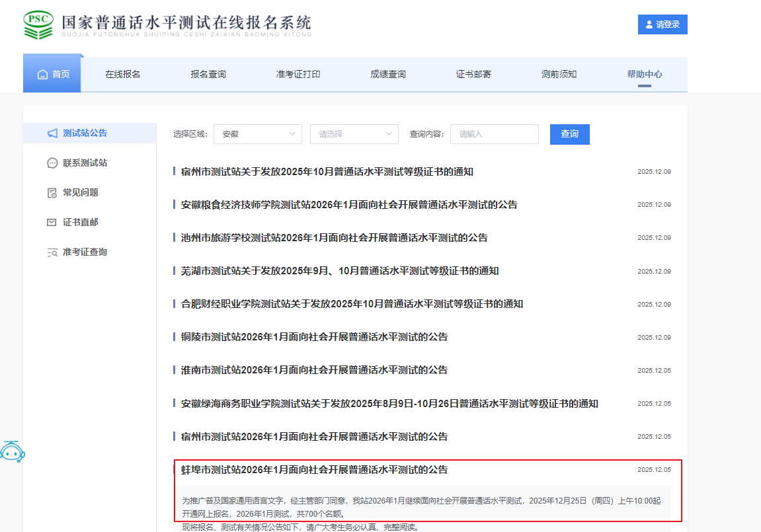Open the 请选择 station dropdown
The image size is (761, 532).
(354, 134)
